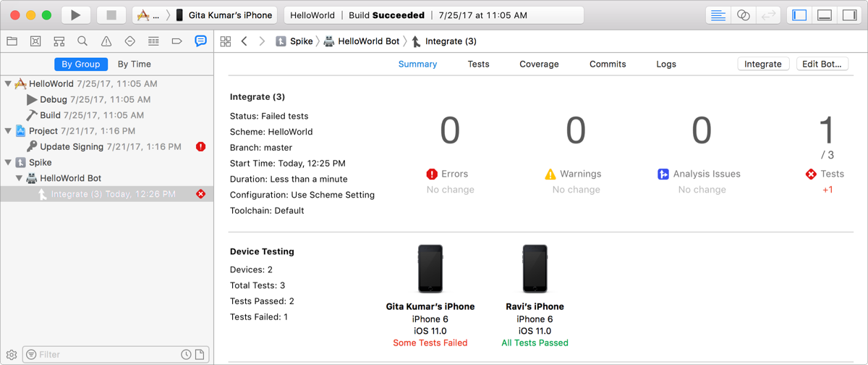Switch to the Coverage tab

(x=539, y=64)
